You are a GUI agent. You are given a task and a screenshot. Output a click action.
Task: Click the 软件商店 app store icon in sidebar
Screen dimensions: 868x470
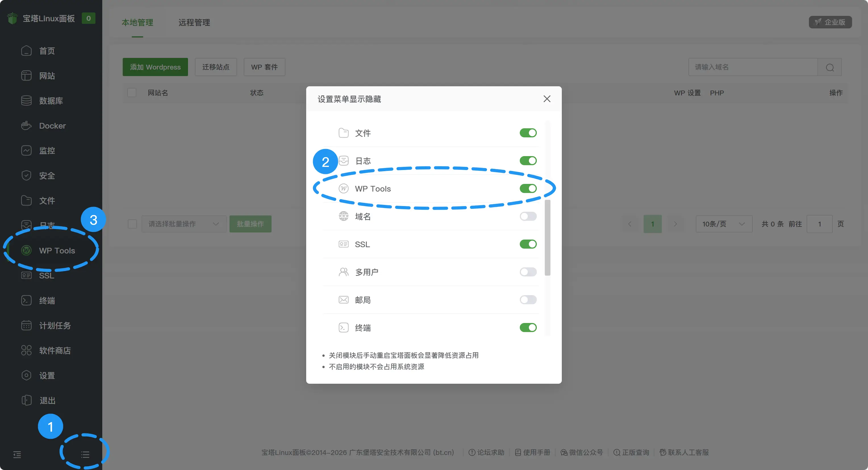tap(26, 350)
